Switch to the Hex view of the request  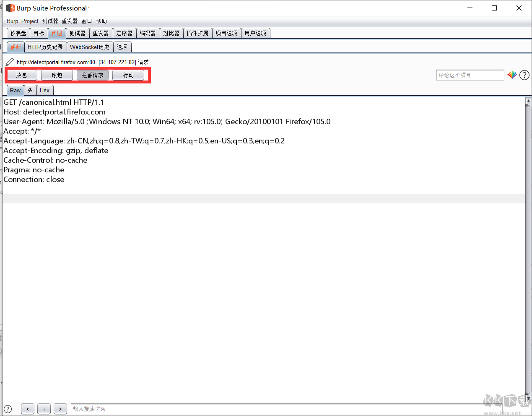pyautogui.click(x=45, y=90)
